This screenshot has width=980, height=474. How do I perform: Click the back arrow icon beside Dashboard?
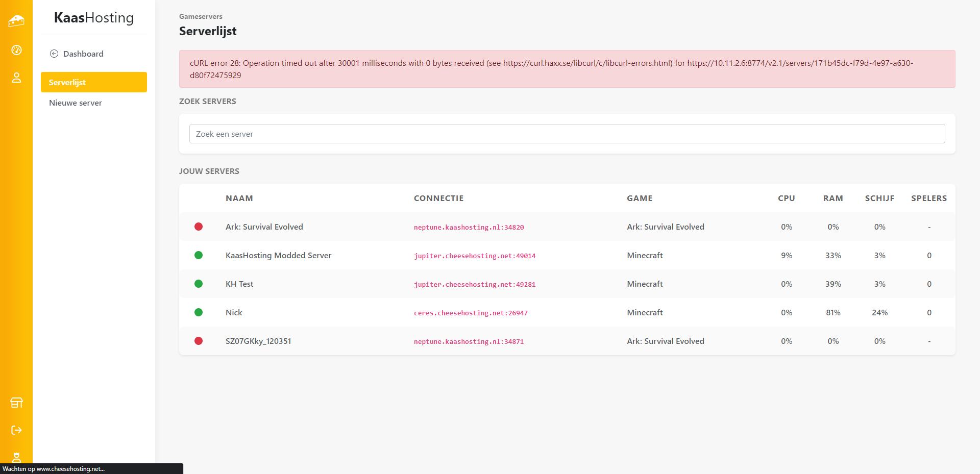[54, 54]
